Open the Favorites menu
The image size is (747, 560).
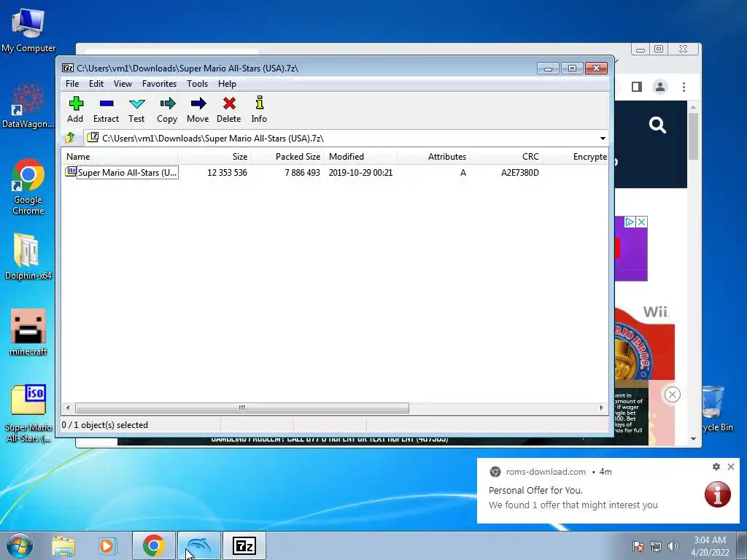point(159,84)
